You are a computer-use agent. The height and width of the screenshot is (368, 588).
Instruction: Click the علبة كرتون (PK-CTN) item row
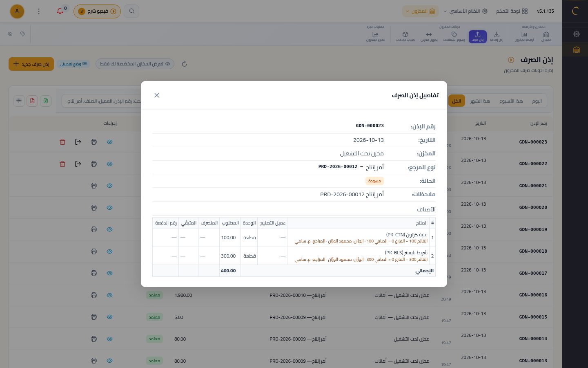294,238
